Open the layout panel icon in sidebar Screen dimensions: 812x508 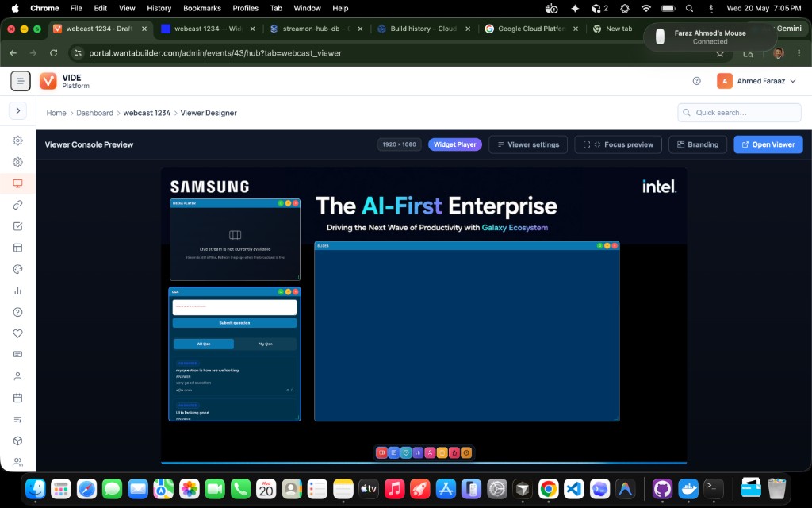pyautogui.click(x=17, y=248)
